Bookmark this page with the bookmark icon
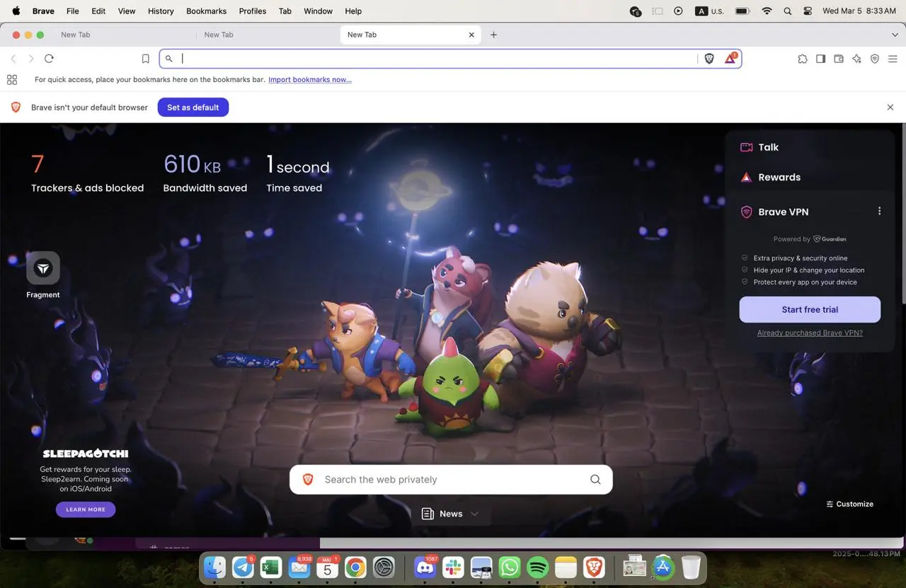The image size is (906, 588). coord(146,59)
